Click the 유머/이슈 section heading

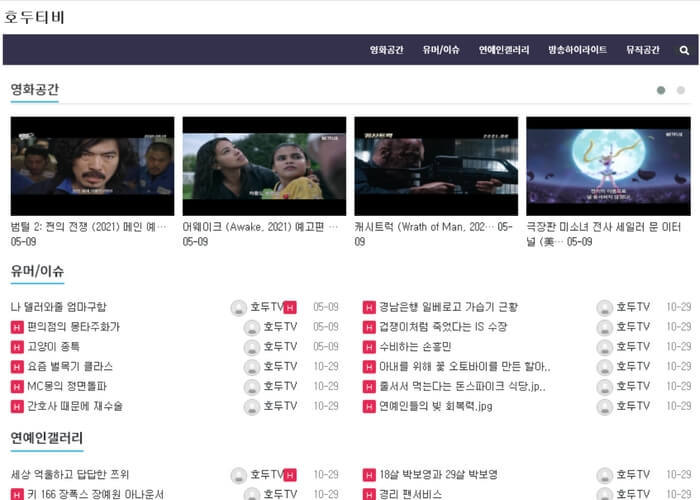(x=37, y=271)
